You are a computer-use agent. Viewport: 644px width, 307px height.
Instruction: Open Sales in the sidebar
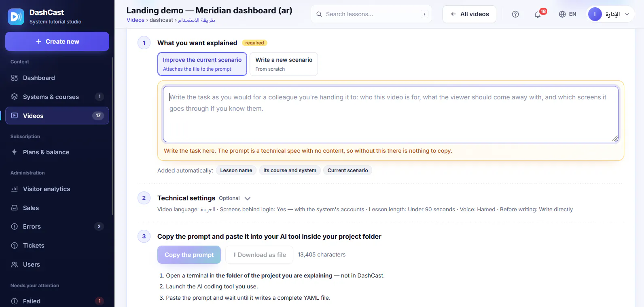[57, 208]
